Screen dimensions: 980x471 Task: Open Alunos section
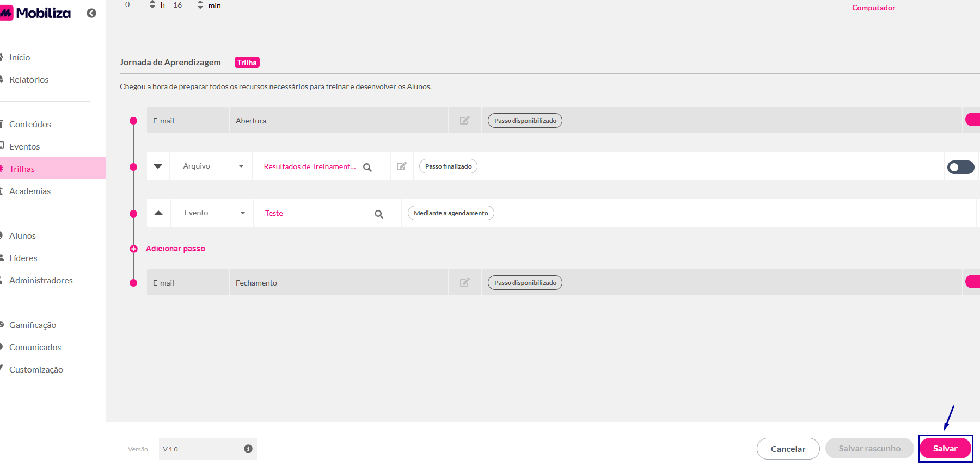click(22, 236)
